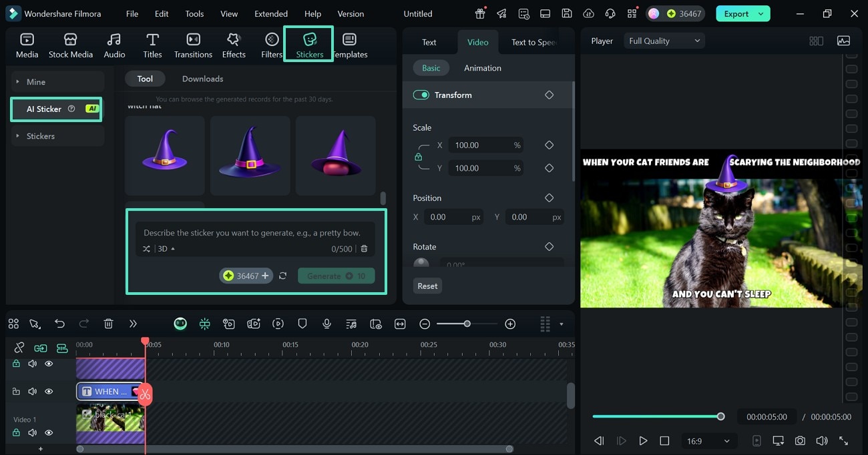Open the Filters panel
The image size is (868, 455).
272,45
